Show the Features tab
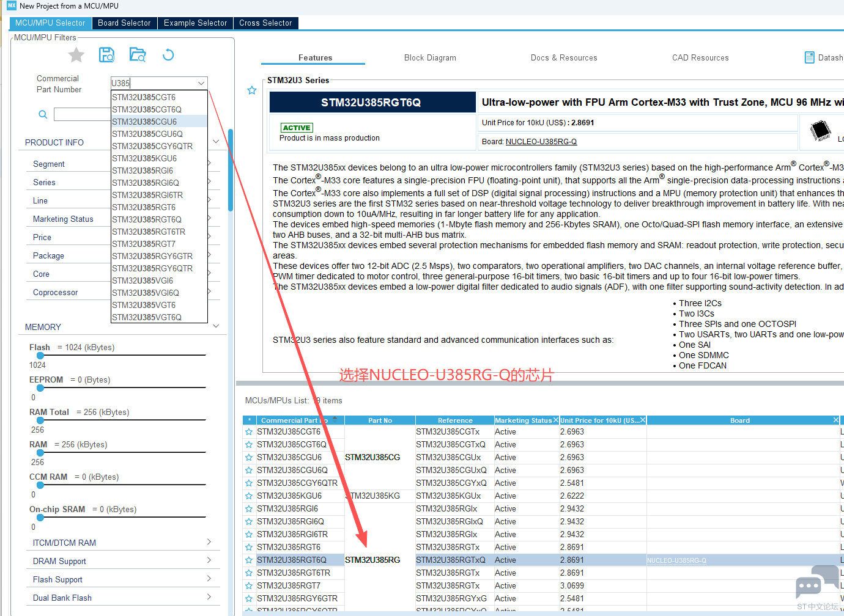The width and height of the screenshot is (844, 616). 315,58
